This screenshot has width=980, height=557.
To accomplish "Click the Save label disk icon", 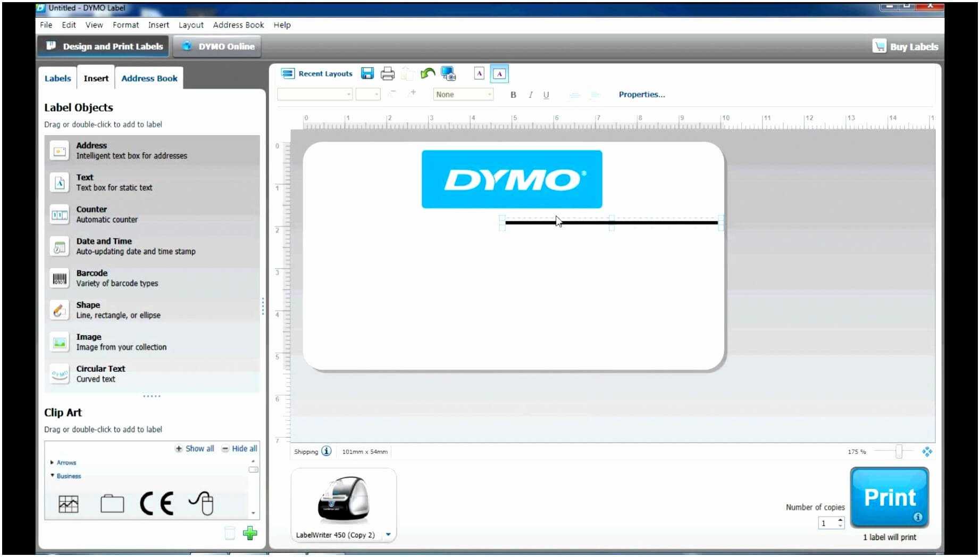I will pyautogui.click(x=367, y=73).
